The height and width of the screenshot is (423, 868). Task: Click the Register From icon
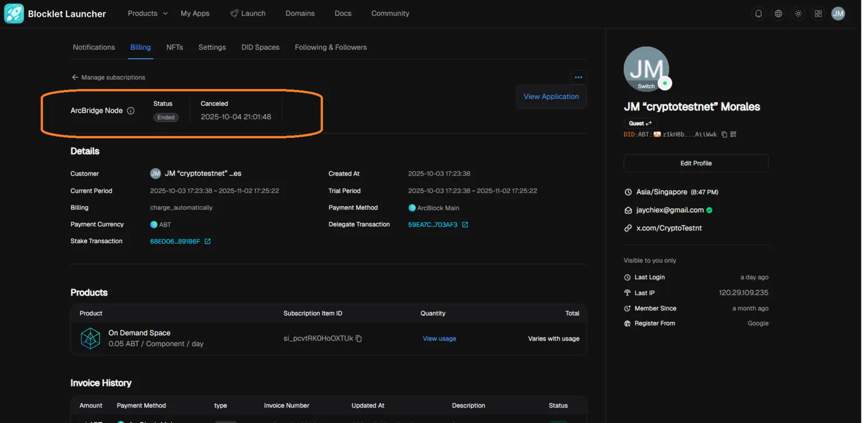click(628, 324)
